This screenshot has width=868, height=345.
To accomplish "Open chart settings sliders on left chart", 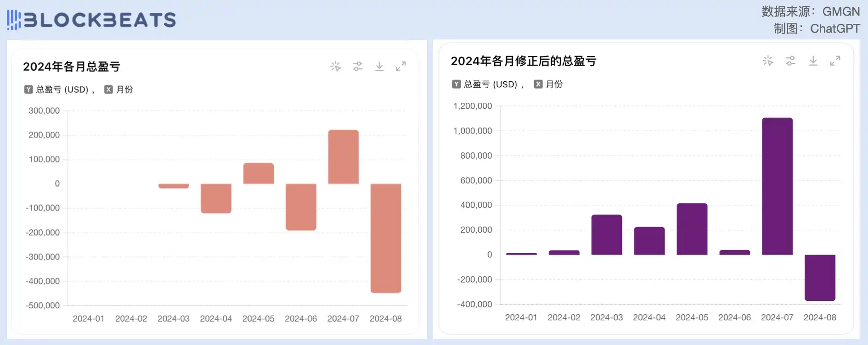I will coord(357,67).
